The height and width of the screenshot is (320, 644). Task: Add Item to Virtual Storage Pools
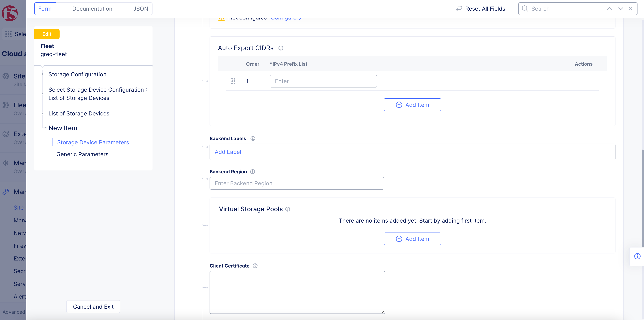pos(412,239)
